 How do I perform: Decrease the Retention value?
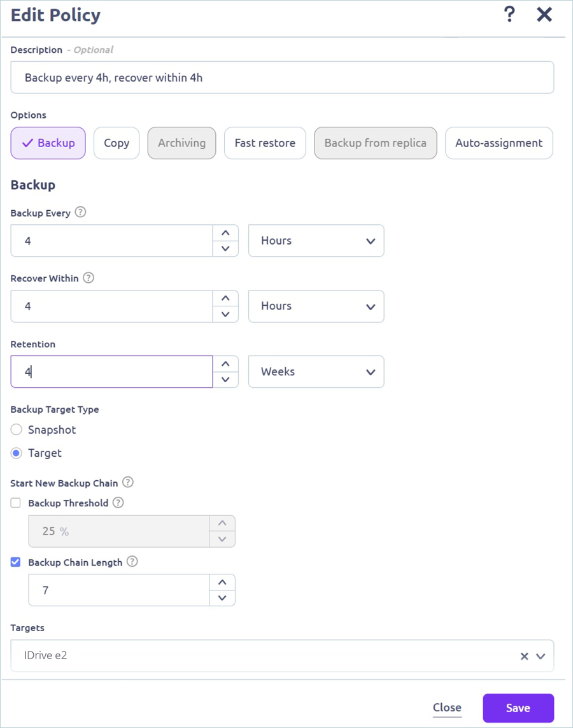click(225, 380)
